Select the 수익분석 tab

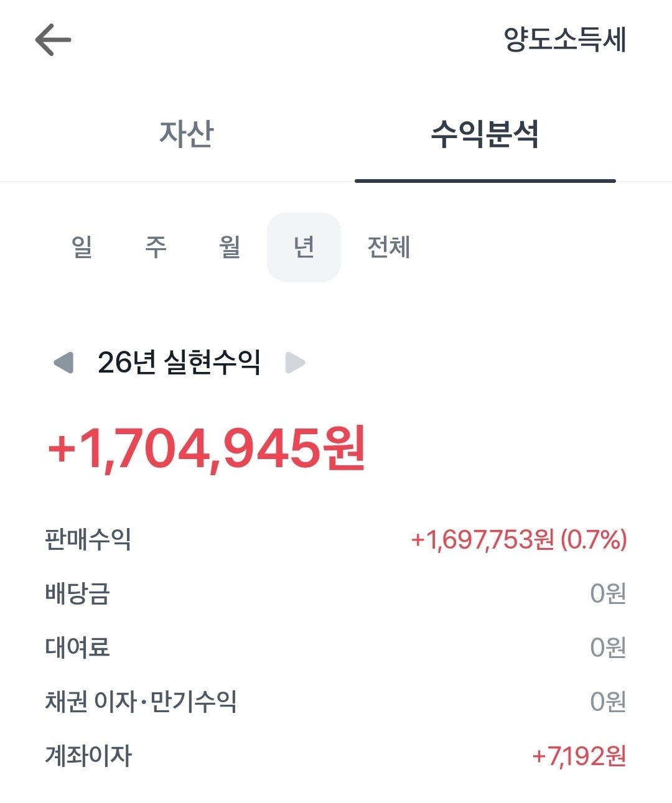tap(485, 134)
